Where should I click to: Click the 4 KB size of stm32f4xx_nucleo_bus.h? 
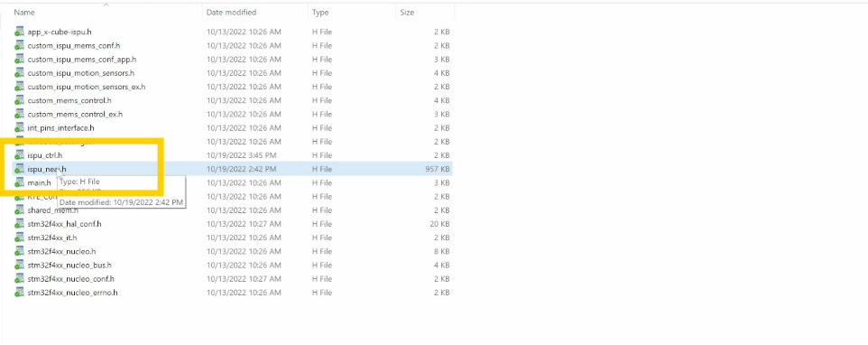point(442,265)
